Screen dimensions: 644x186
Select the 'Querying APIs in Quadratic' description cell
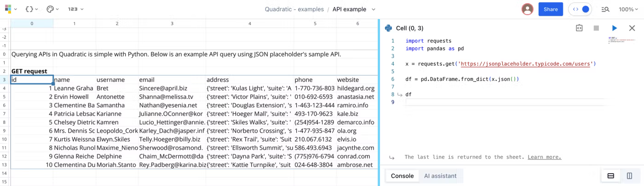click(x=176, y=54)
